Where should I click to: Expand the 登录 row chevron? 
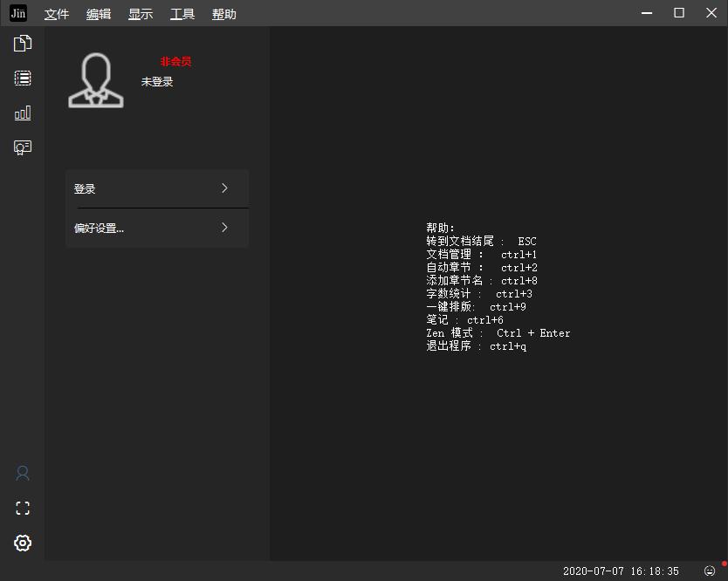click(x=224, y=188)
